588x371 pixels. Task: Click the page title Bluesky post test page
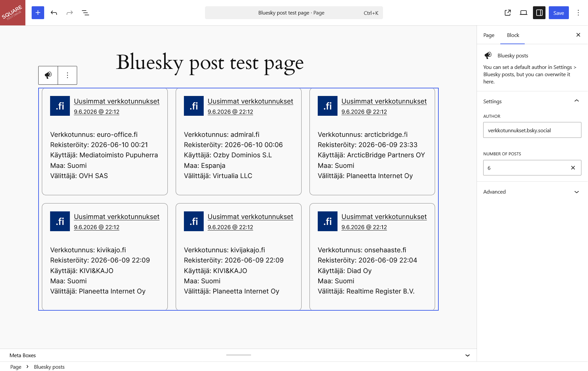tap(210, 62)
